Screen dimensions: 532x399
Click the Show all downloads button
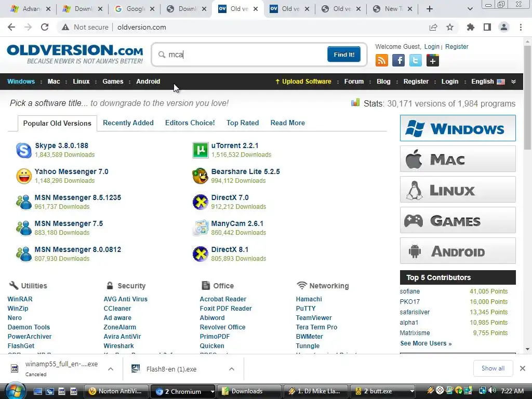(493, 368)
